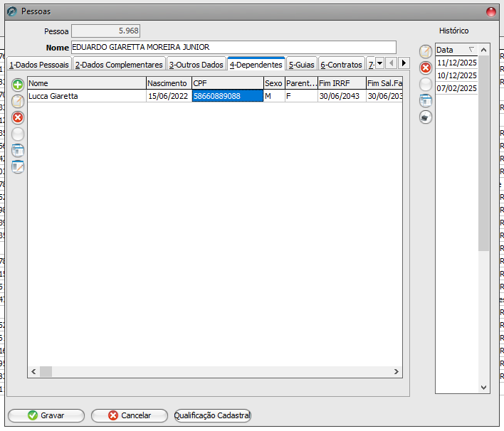Click the edit dependent notepad icon
Screen dimensions: 504x431
click(x=18, y=101)
